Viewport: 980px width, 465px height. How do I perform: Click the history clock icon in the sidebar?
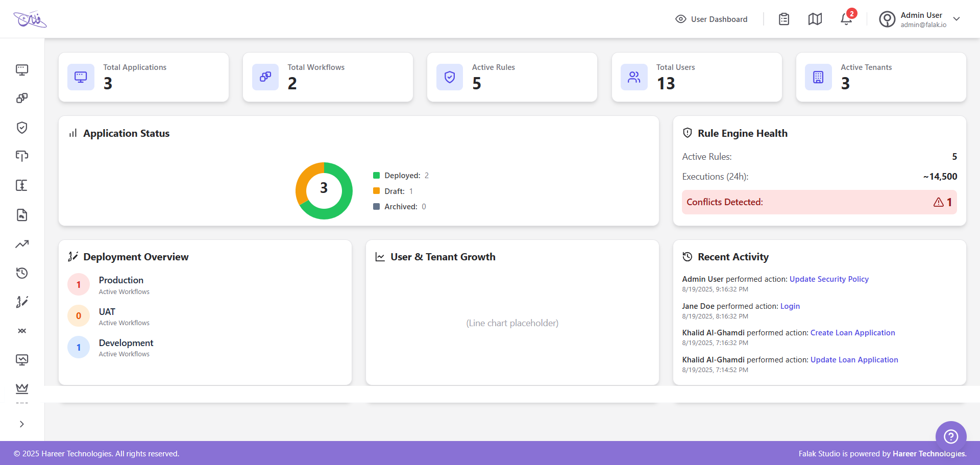[22, 273]
